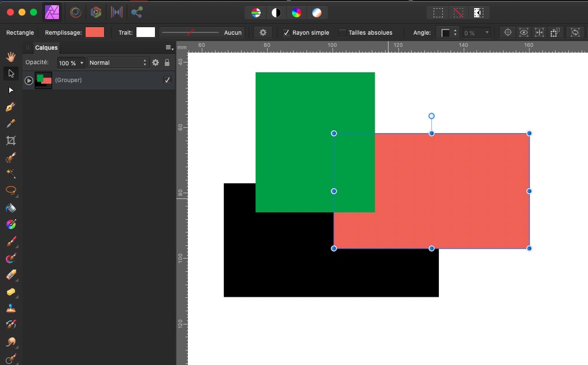Image resolution: width=588 pixels, height=365 pixels.
Task: Select the Clone stamp tool
Action: tap(11, 308)
